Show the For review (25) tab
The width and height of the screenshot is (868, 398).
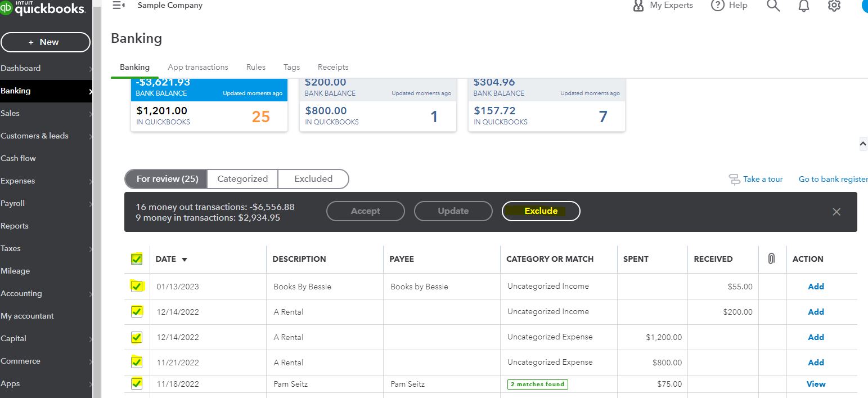(x=167, y=179)
